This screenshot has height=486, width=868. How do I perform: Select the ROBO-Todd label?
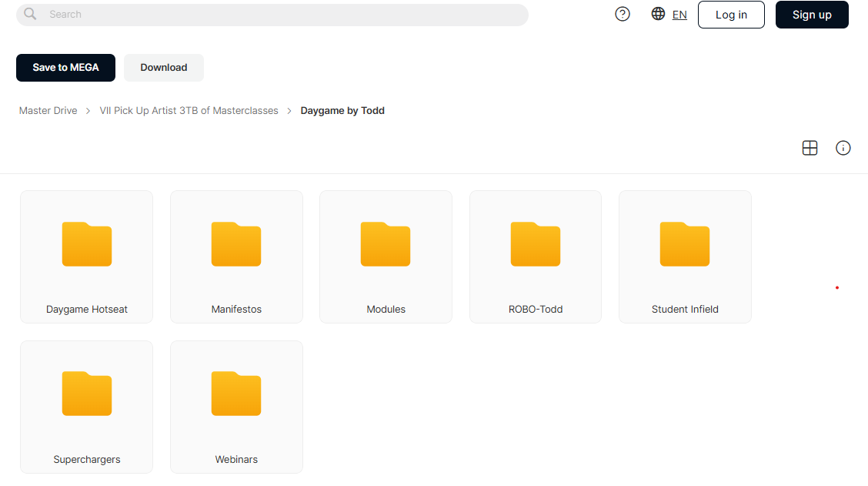[536, 309]
